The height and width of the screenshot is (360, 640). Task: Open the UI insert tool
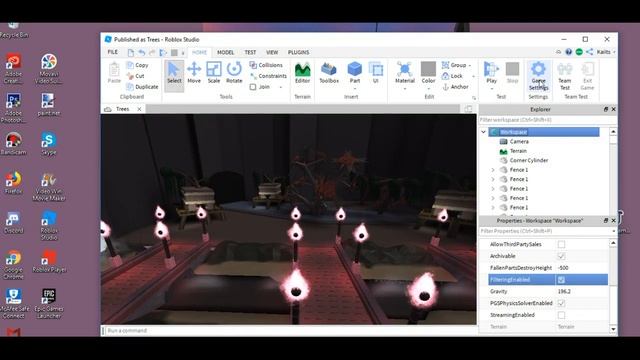pos(376,73)
